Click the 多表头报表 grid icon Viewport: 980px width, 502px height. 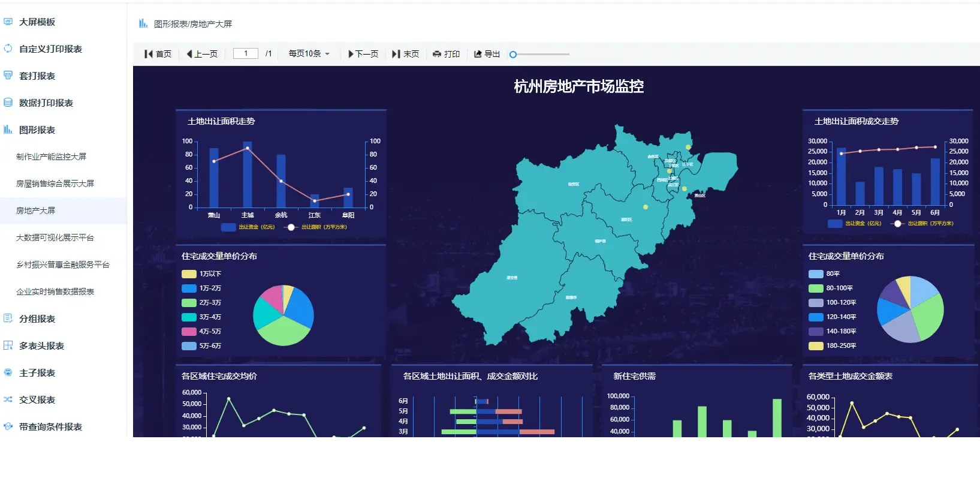point(8,345)
